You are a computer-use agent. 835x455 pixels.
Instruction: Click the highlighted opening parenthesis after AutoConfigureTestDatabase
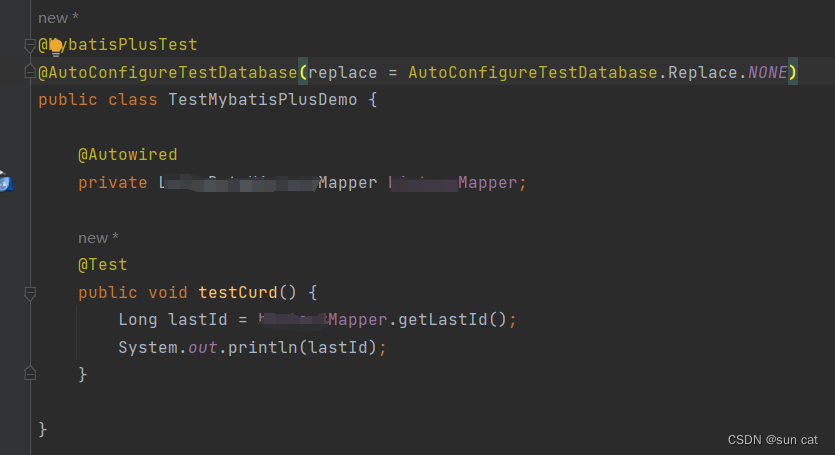point(304,72)
